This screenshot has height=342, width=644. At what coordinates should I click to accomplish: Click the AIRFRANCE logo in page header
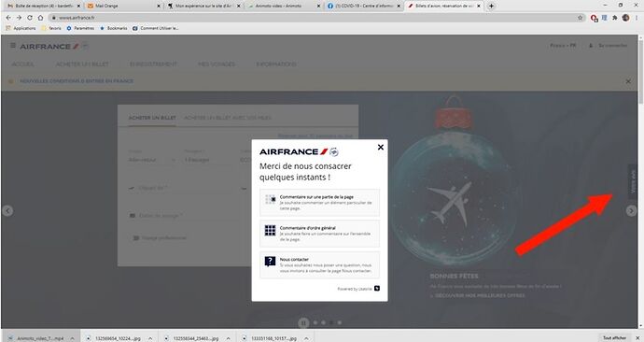coord(49,47)
